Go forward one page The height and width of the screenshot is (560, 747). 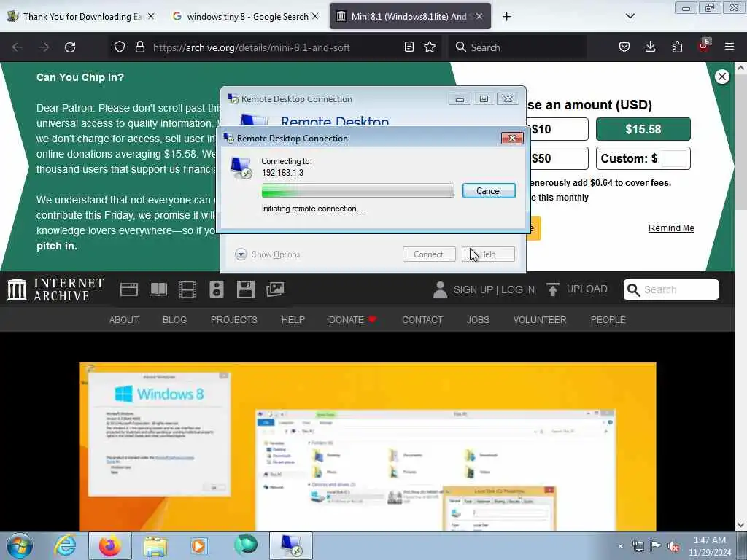tap(43, 47)
